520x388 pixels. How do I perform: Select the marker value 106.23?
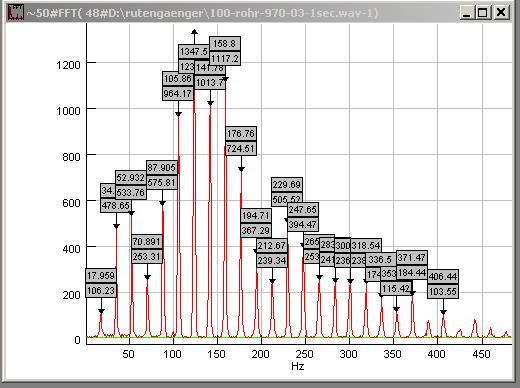(x=101, y=291)
